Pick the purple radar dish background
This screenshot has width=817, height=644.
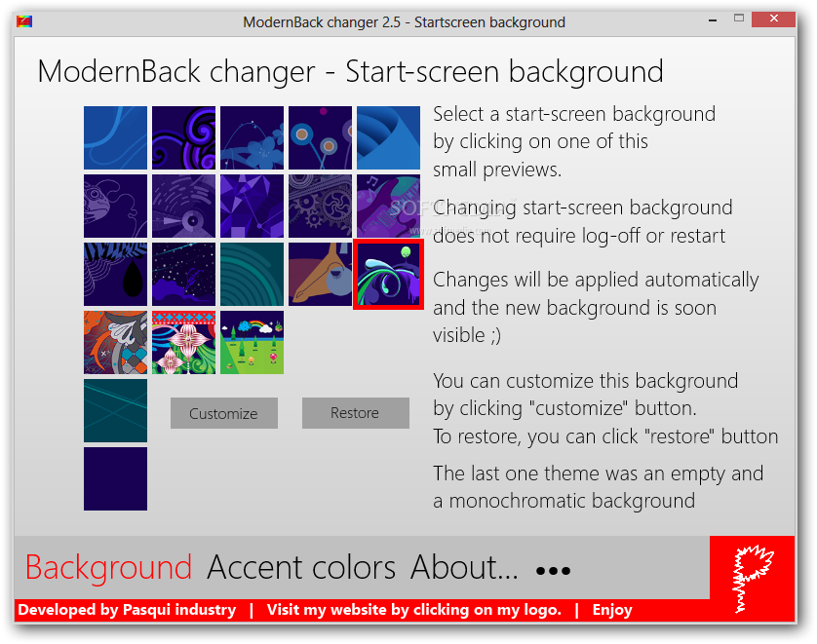pos(183,207)
